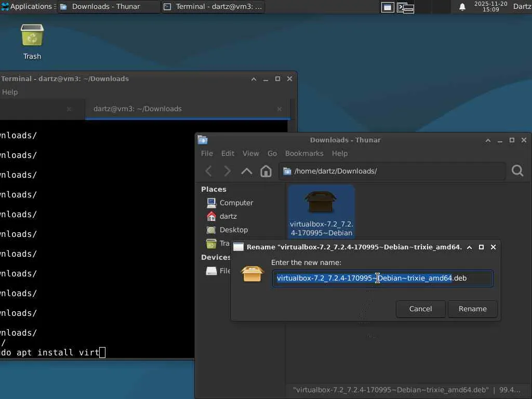Open the Go menu in Thunar
This screenshot has height=399, width=532.
tap(272, 154)
